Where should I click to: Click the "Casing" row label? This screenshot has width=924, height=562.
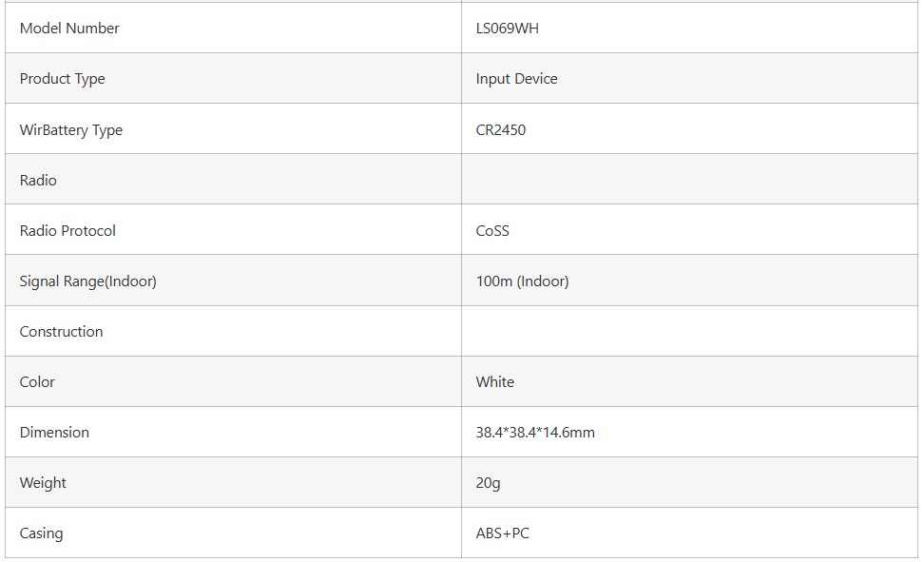click(x=41, y=533)
